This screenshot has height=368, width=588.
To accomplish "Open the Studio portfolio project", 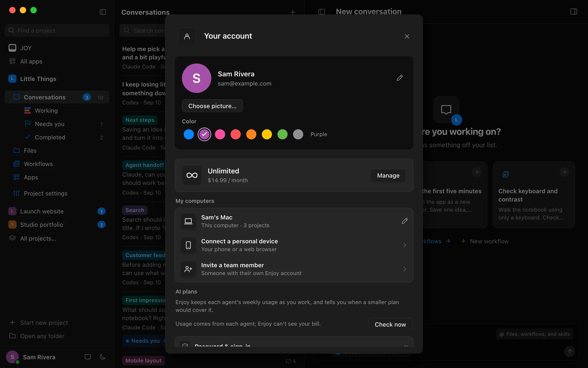I will 57,224.
